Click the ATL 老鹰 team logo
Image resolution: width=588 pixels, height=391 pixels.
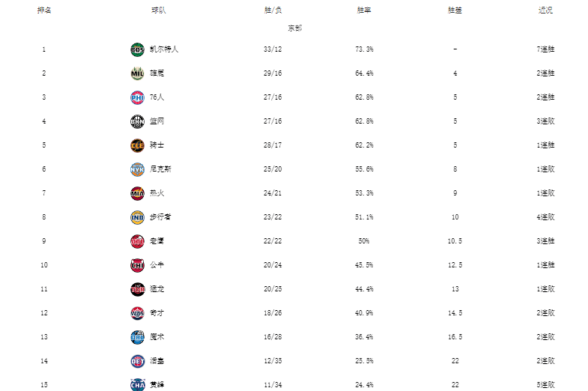[137, 241]
